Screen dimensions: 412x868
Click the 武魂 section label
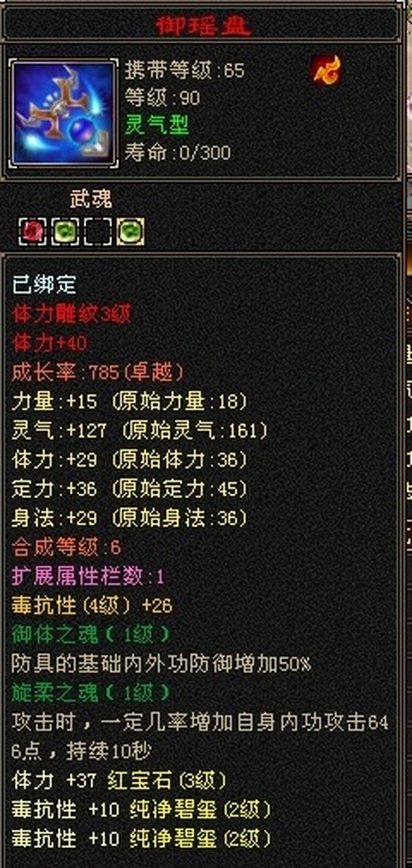(x=91, y=200)
